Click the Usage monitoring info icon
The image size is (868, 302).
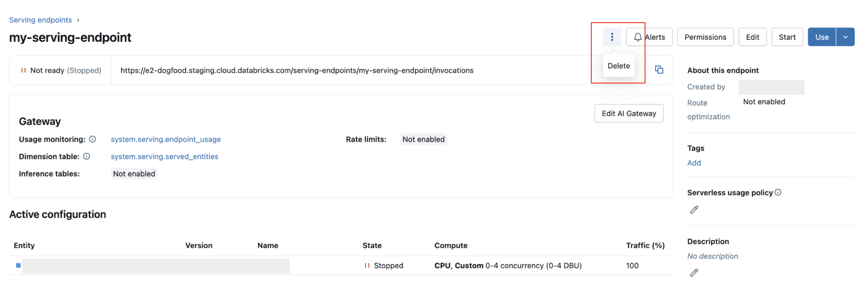[x=93, y=139]
